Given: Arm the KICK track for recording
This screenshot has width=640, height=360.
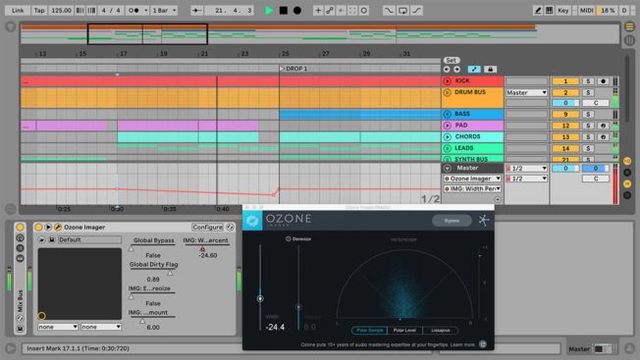Looking at the screenshot, I should tap(603, 81).
